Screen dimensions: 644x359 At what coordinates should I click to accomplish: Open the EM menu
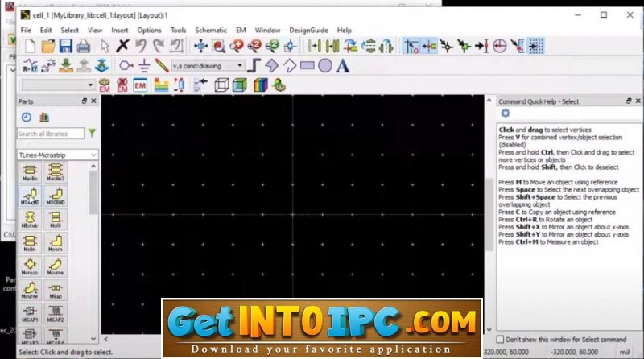[241, 30]
